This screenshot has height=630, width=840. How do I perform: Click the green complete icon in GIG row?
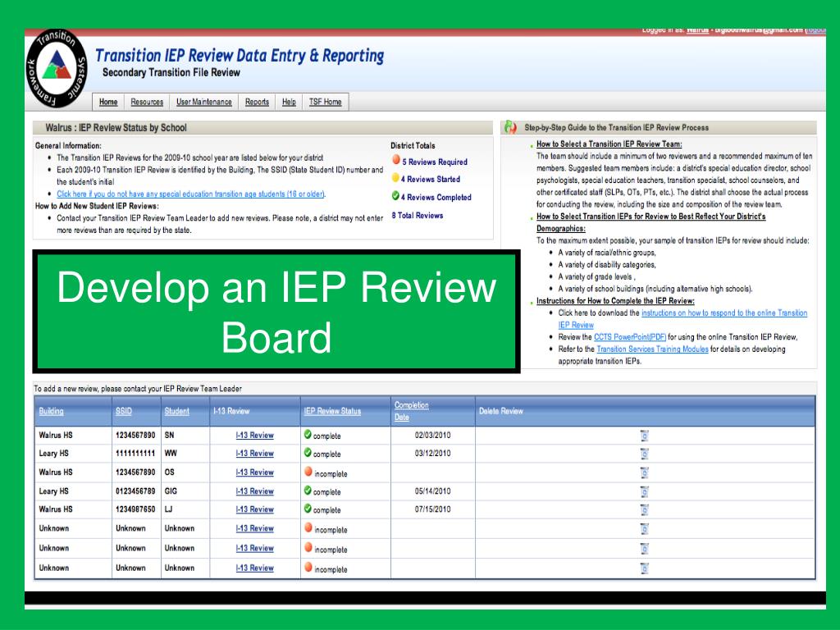[x=308, y=491]
